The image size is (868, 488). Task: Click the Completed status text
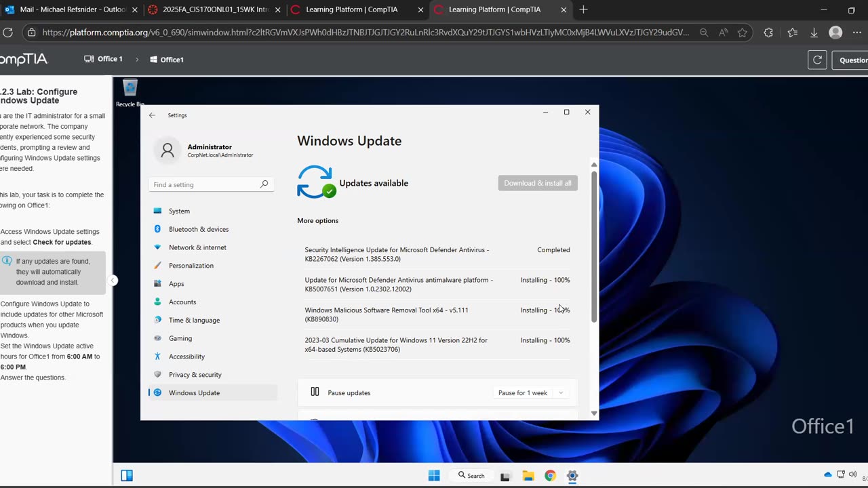[553, 250]
